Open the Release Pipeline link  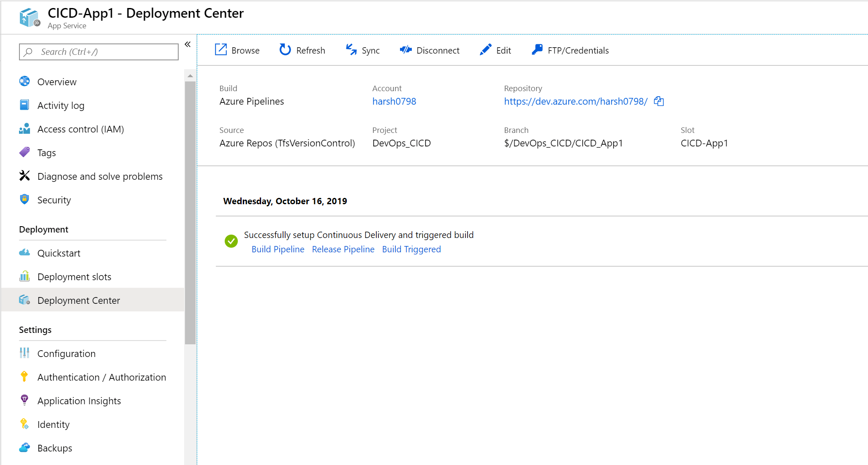(x=343, y=249)
